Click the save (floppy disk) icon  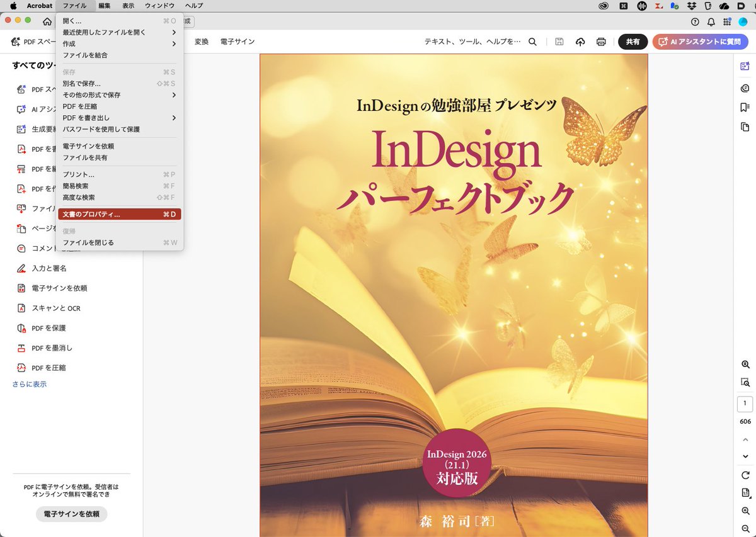coord(559,42)
